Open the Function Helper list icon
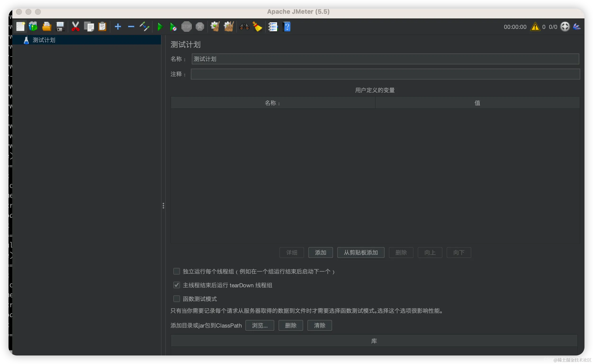 [273, 27]
